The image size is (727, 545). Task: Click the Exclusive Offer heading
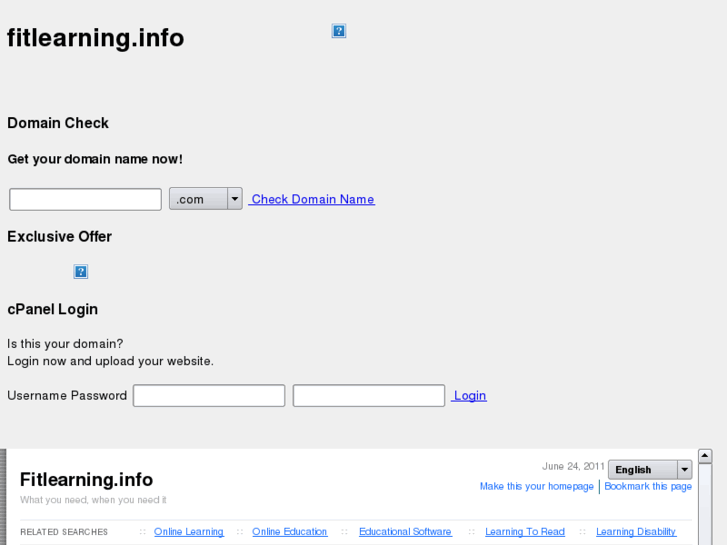59,237
